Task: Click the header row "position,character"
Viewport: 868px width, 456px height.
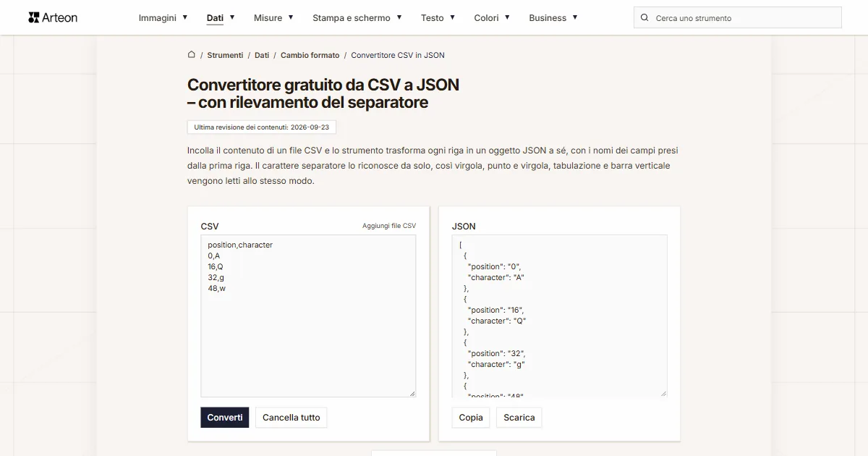Action: [x=240, y=245]
